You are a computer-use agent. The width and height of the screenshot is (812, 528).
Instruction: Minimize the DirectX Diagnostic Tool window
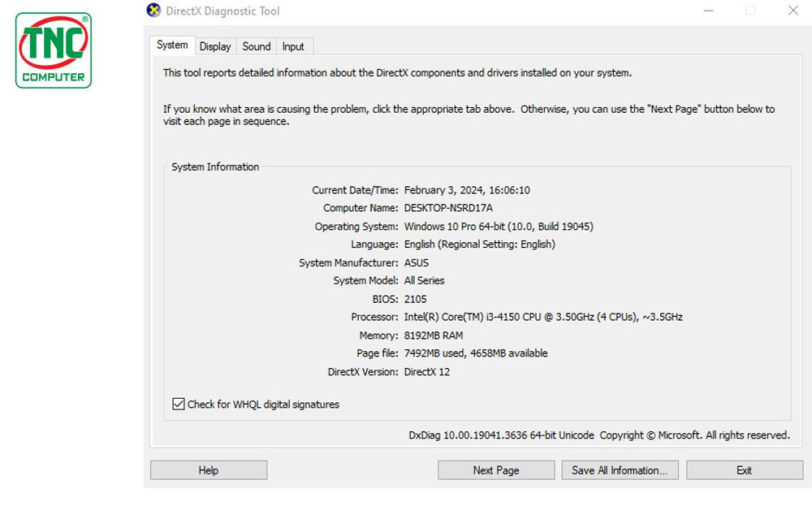tap(708, 11)
